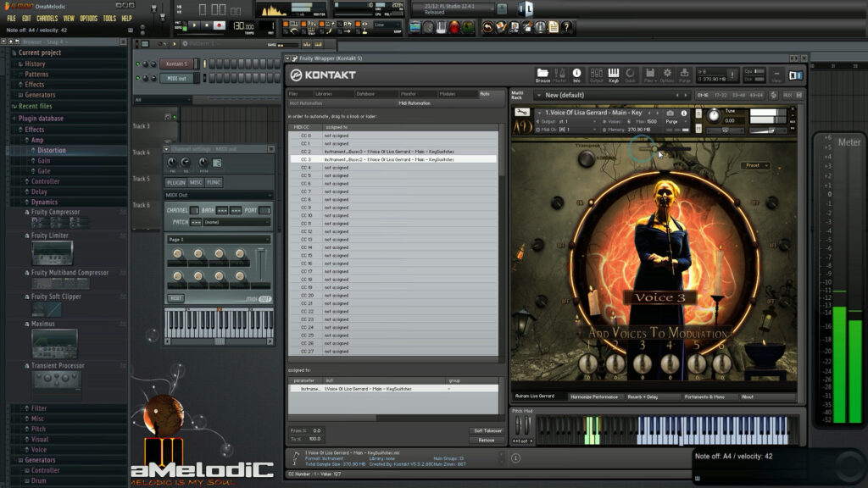Switch to the Harmonize Performance tab
This screenshot has height=488, width=868.
594,396
